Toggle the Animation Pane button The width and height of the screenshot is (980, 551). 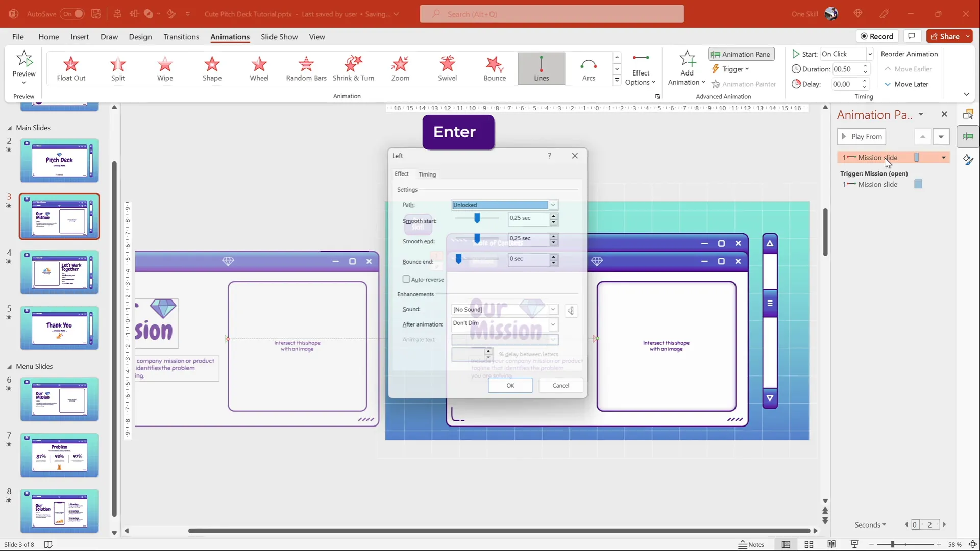point(741,54)
